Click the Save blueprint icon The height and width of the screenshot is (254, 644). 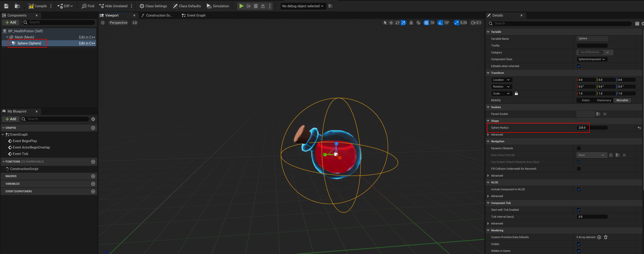click(6, 6)
